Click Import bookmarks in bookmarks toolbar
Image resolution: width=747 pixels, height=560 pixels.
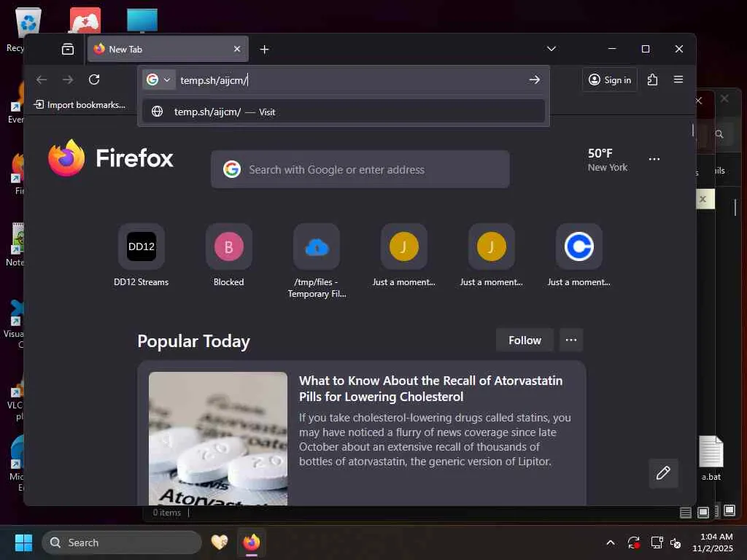click(x=80, y=105)
